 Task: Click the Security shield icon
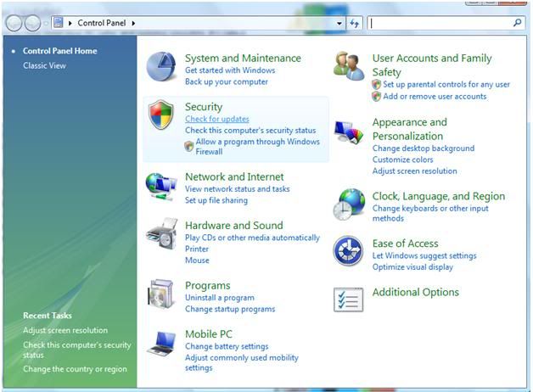click(x=161, y=115)
